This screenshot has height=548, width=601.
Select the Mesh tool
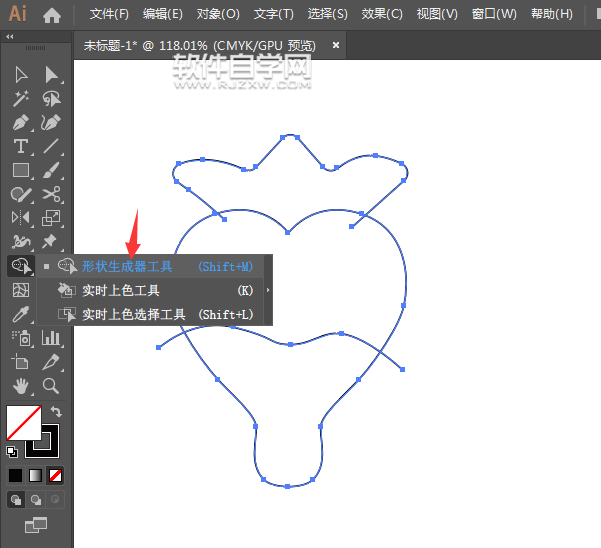pos(21,290)
